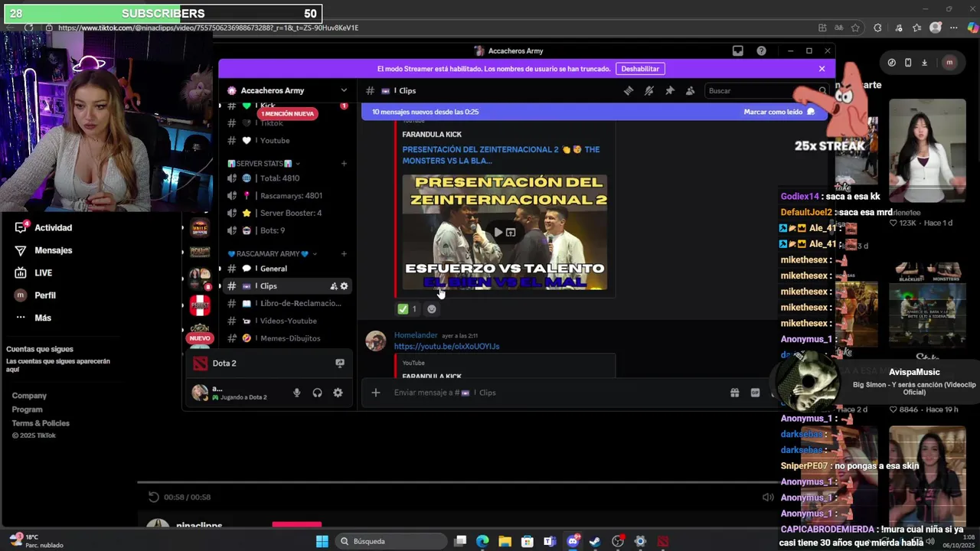Add attachment with plus button in message bar

(375, 393)
